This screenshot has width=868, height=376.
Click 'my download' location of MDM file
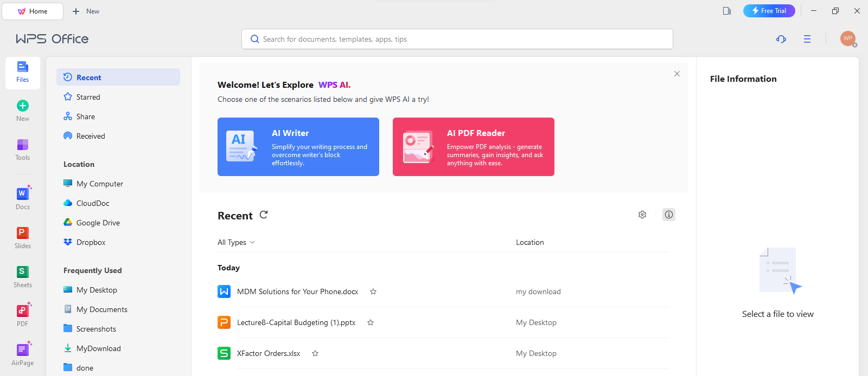tap(538, 291)
